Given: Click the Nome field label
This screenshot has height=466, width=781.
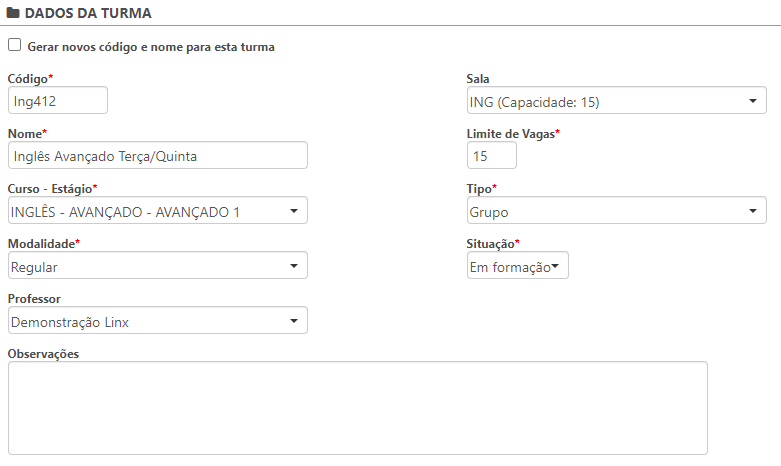Looking at the screenshot, I should [x=25, y=133].
